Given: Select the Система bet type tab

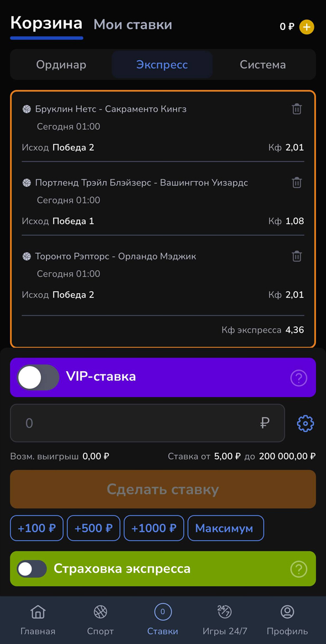Looking at the screenshot, I should pos(263,65).
